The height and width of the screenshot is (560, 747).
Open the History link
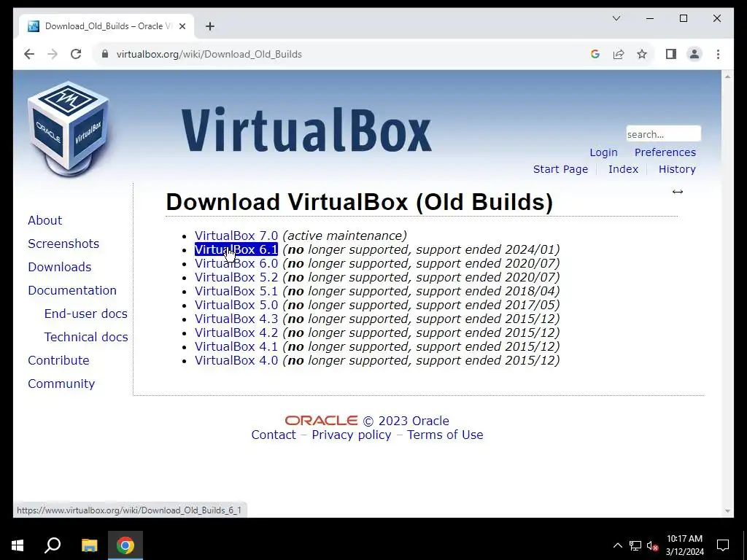(677, 169)
